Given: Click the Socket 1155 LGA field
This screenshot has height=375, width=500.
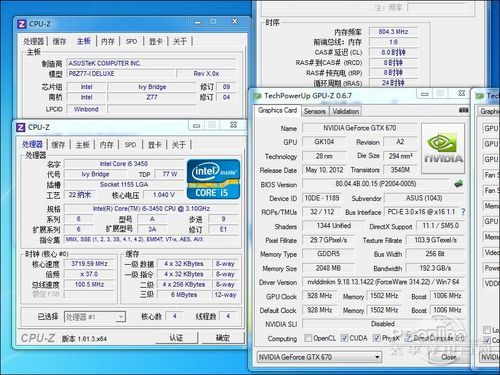Looking at the screenshot, I should click(124, 184).
